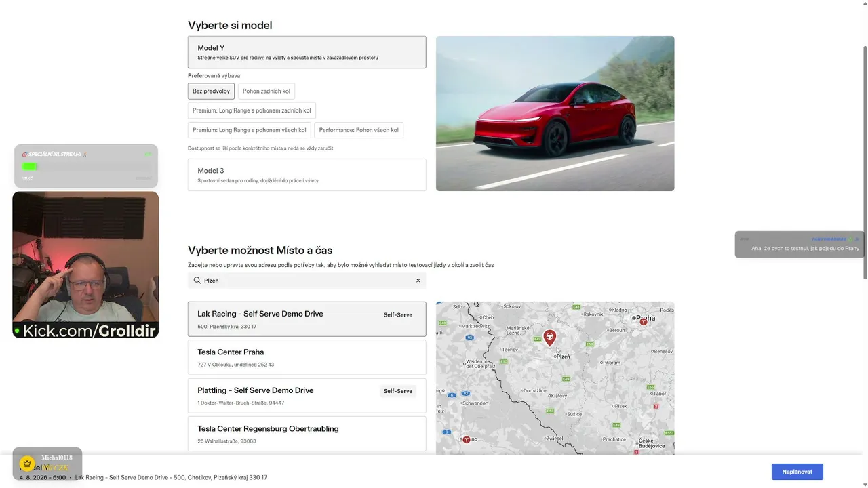Select Plattling - Self Serve Demo Drive location
The height and width of the screenshot is (488, 868).
coord(307,396)
